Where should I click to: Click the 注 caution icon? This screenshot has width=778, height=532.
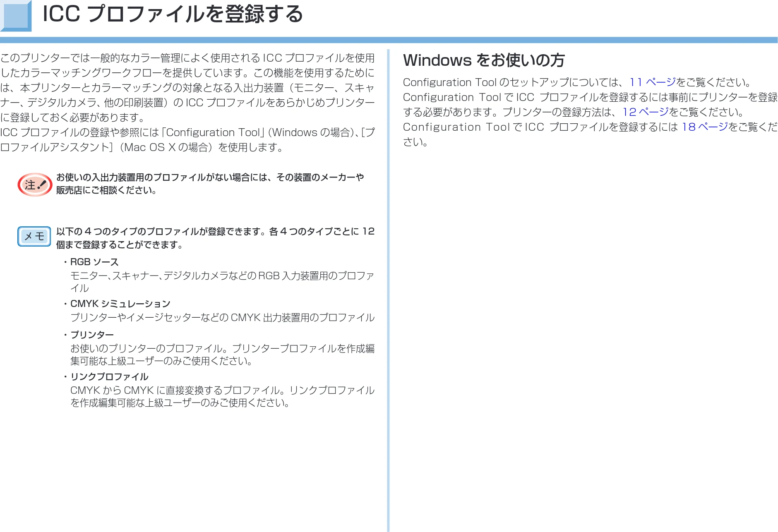coord(35,185)
